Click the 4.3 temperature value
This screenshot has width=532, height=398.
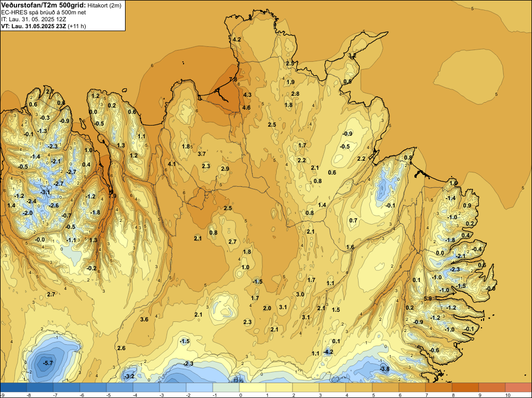[x=247, y=95]
